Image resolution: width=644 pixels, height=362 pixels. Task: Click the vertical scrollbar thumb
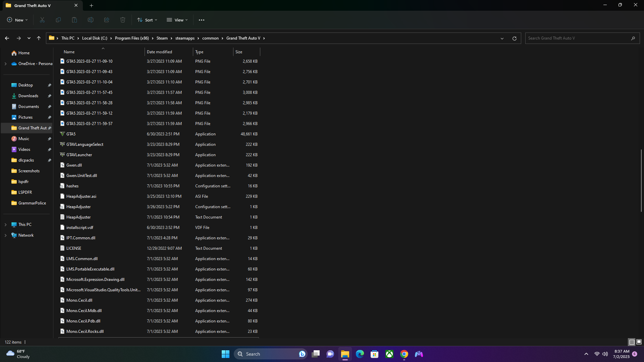641,181
